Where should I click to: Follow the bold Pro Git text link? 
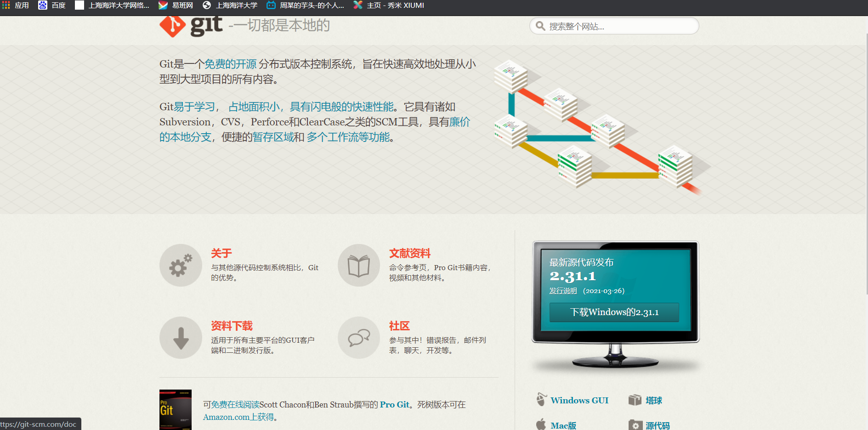pos(395,404)
